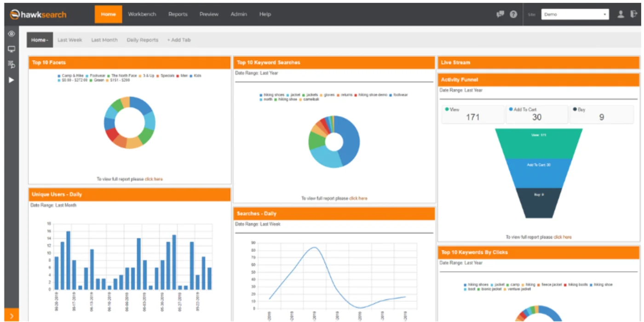Click the play icon in the left sidebar
The image size is (644, 322).
click(11, 80)
